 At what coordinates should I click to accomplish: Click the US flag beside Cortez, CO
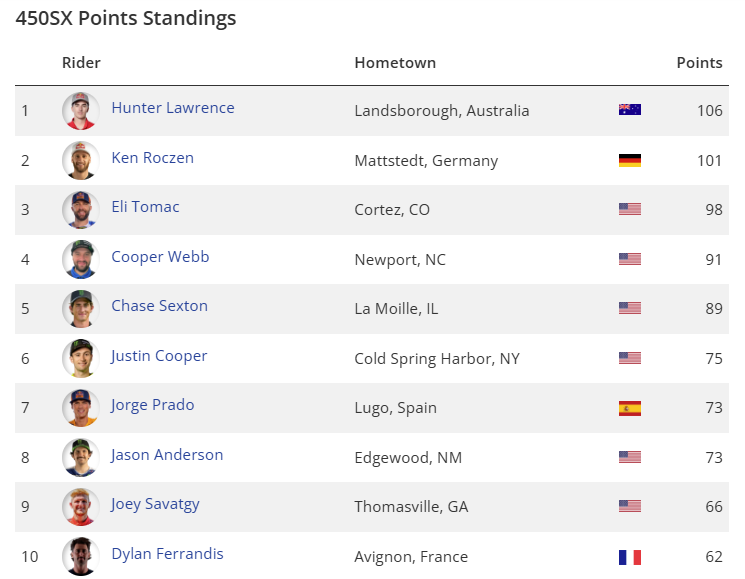coord(629,209)
